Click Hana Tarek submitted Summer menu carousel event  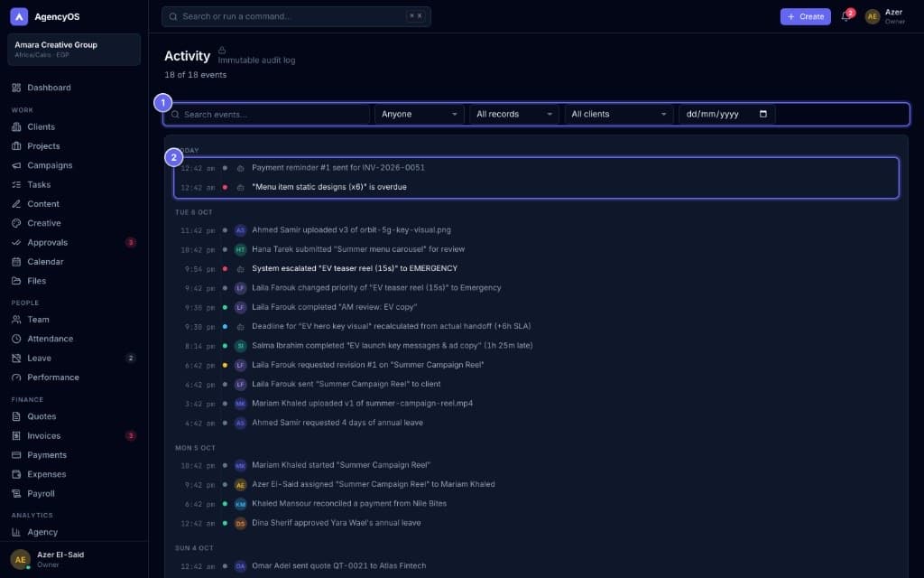[536, 249]
